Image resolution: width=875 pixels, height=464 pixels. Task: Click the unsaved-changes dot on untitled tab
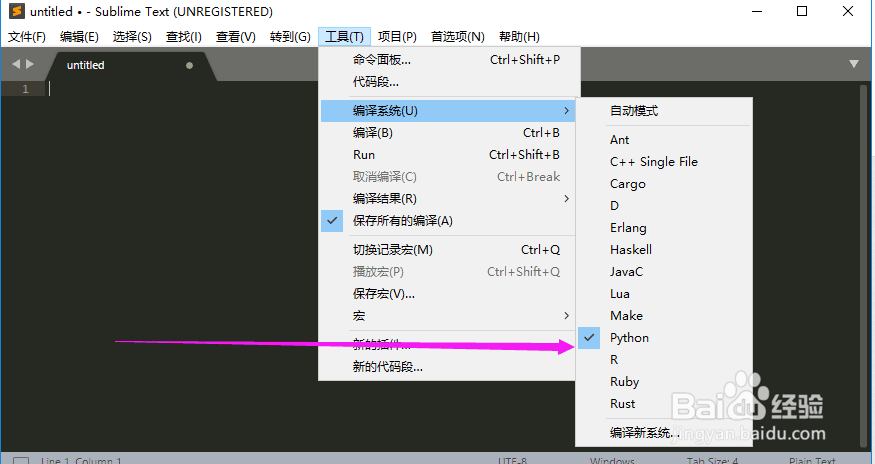(190, 65)
